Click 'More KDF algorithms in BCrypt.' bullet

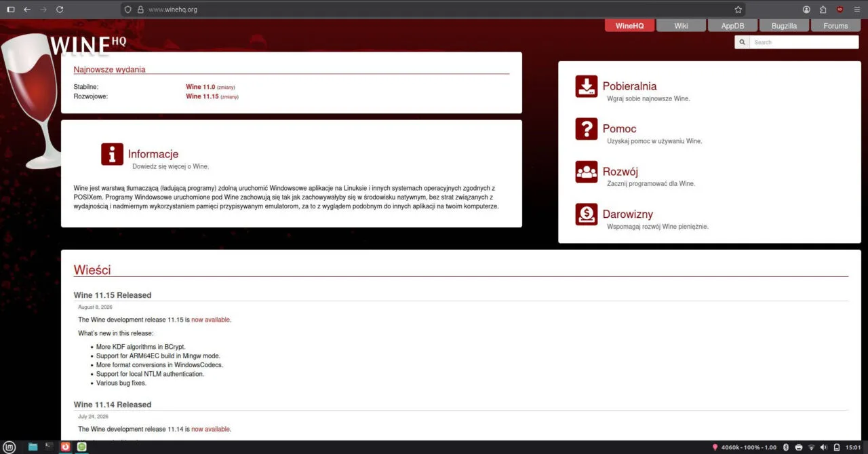(140, 347)
